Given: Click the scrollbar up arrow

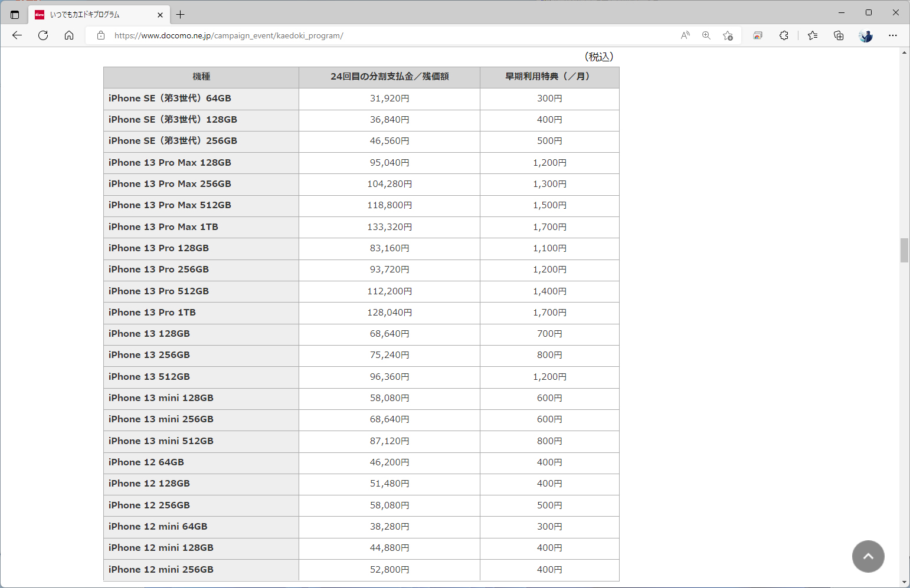Looking at the screenshot, I should pyautogui.click(x=904, y=52).
